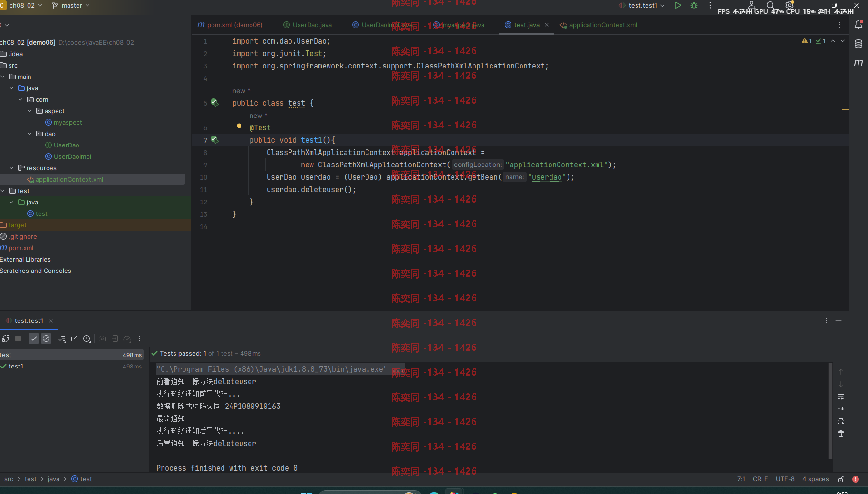
Task: Open the sort tests options icon
Action: pyautogui.click(x=62, y=339)
